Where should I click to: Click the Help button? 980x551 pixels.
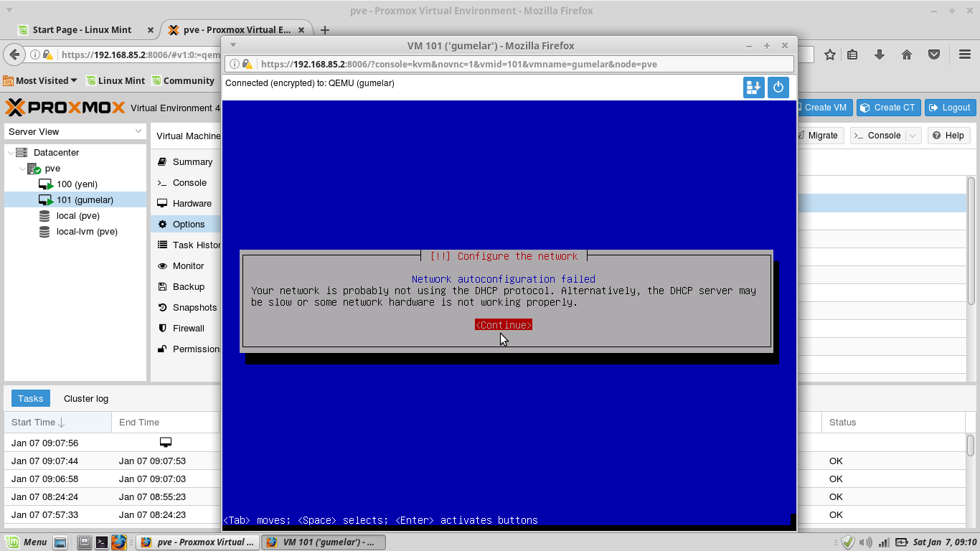point(948,136)
